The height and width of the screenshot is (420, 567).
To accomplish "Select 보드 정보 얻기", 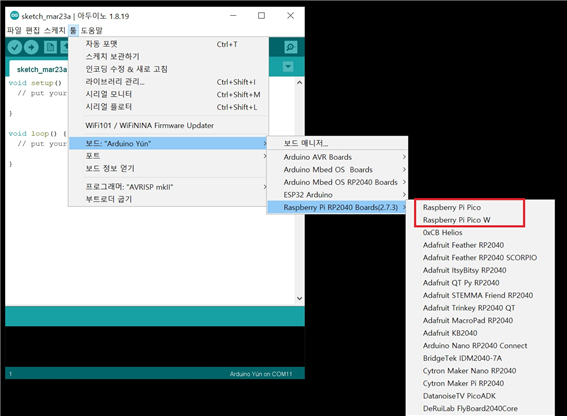I will point(168,168).
